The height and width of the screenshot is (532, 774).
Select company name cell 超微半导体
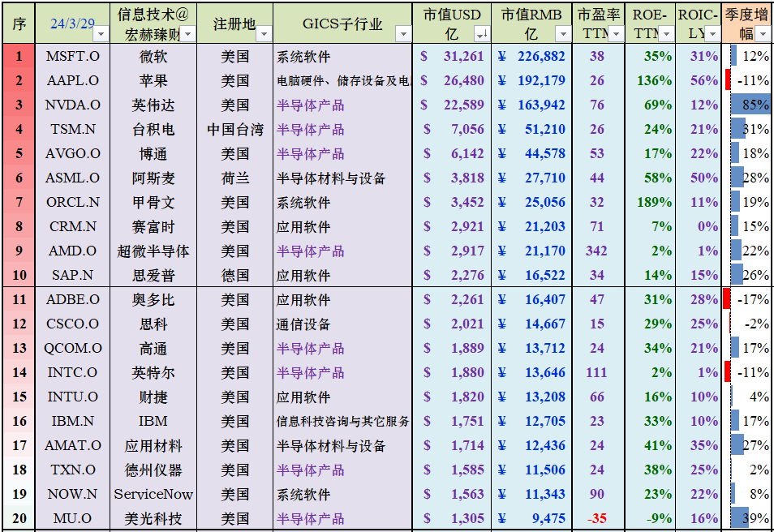click(x=153, y=251)
